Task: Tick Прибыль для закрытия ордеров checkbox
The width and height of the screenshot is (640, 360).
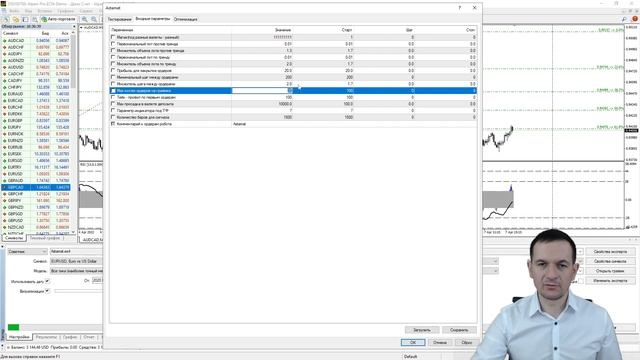Action: [x=113, y=71]
